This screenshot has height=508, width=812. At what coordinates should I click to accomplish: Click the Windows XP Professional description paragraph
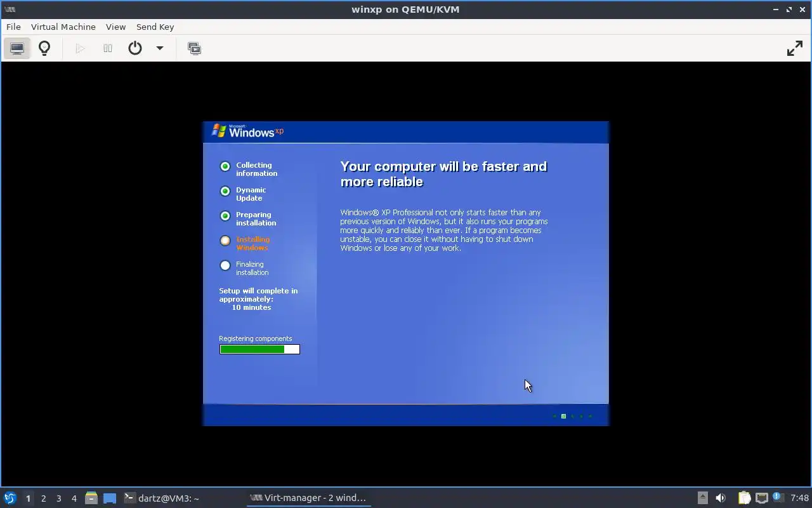(444, 230)
